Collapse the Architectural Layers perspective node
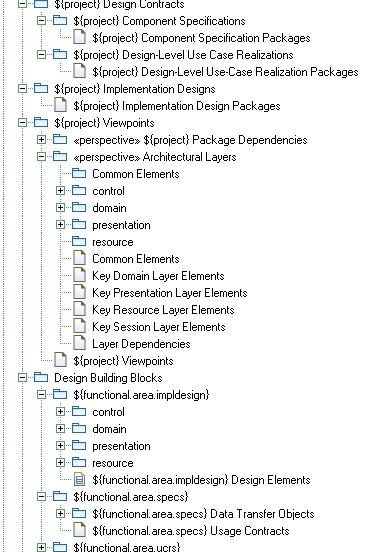The height and width of the screenshot is (552, 369). click(42, 157)
